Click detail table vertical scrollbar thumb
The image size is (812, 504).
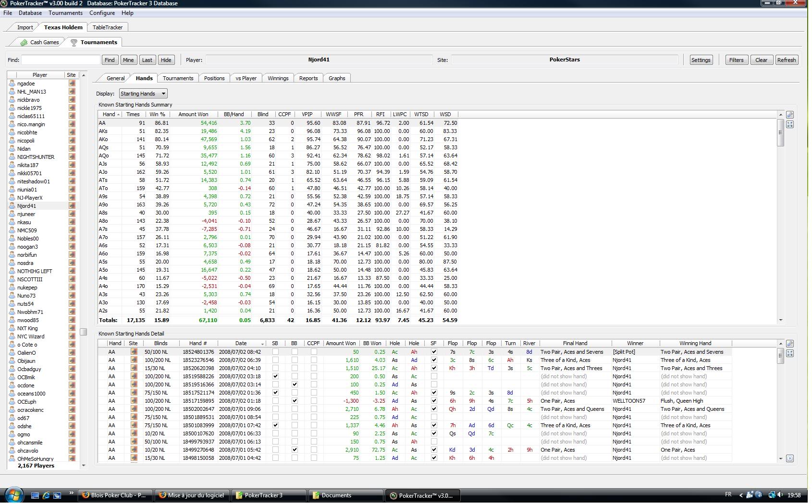pyautogui.click(x=781, y=356)
